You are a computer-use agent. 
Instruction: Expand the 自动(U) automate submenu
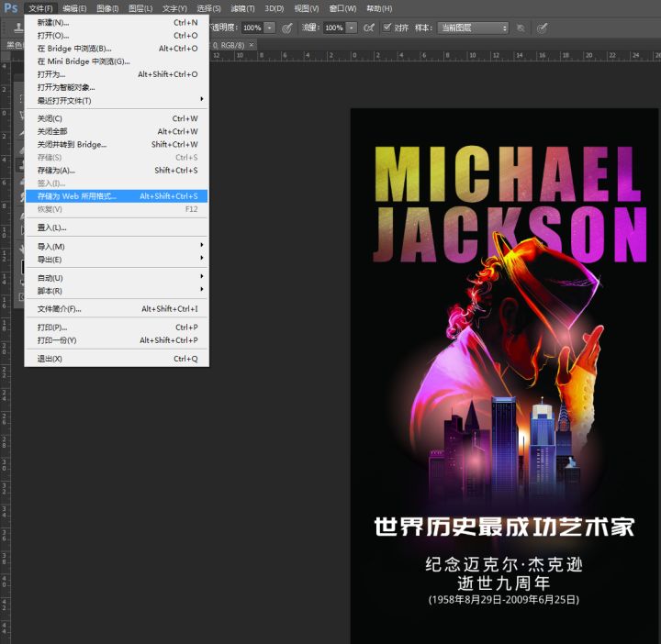coord(117,278)
